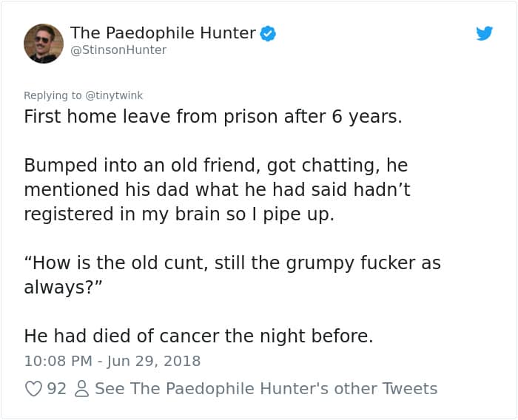The height and width of the screenshot is (420, 518).
Task: Click the "He had died of cancer" sentence
Action: tap(198, 336)
